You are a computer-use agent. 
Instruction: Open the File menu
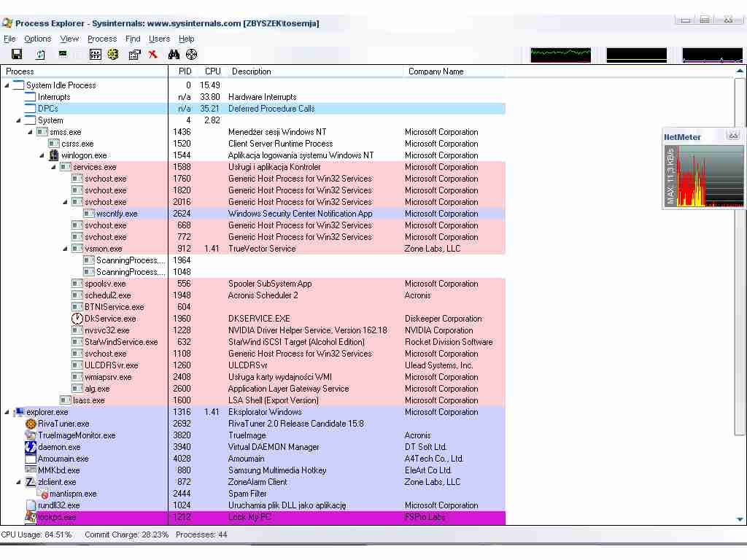click(9, 39)
